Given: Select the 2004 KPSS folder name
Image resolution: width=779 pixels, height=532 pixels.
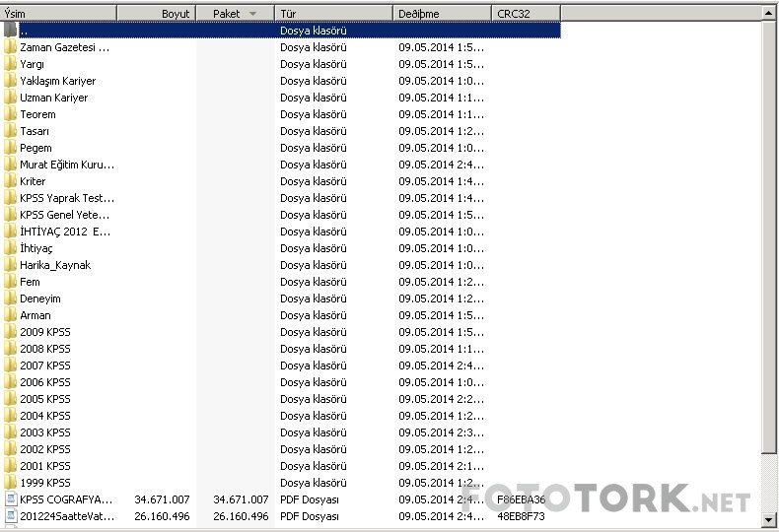Looking at the screenshot, I should coord(45,416).
